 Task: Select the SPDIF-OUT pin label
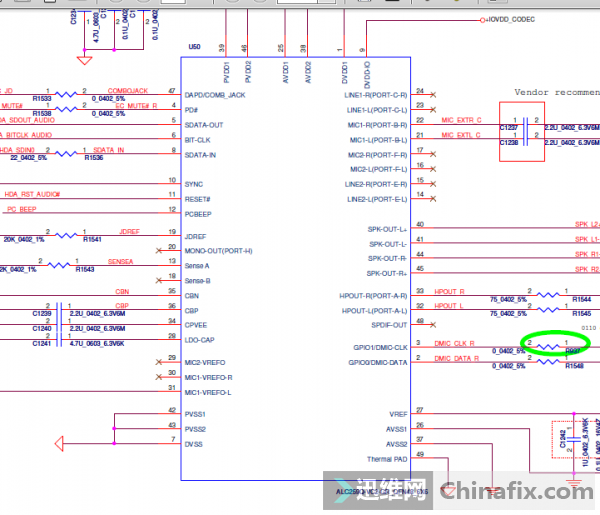[389, 325]
